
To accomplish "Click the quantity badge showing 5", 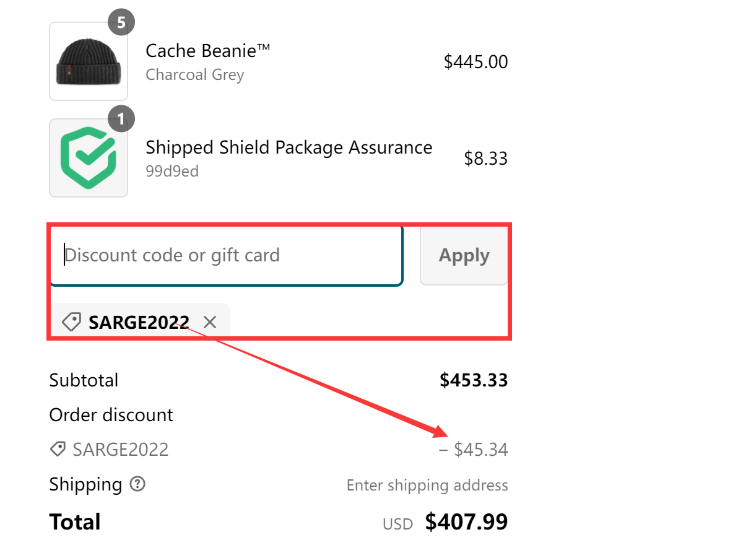I will (x=121, y=24).
